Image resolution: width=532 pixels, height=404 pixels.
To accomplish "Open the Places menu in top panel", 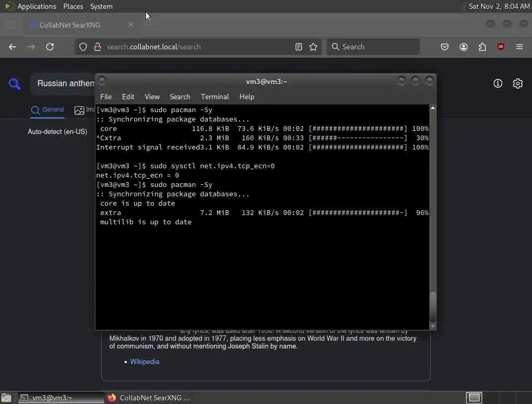I will [73, 6].
